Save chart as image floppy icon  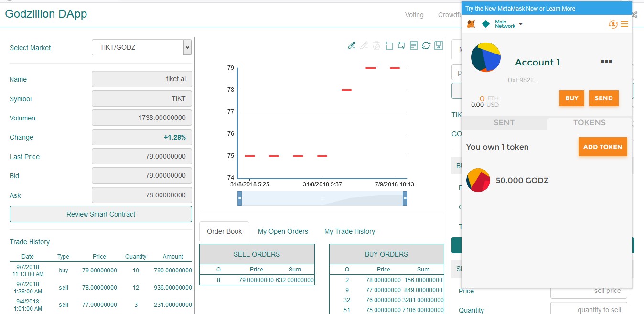(x=439, y=45)
